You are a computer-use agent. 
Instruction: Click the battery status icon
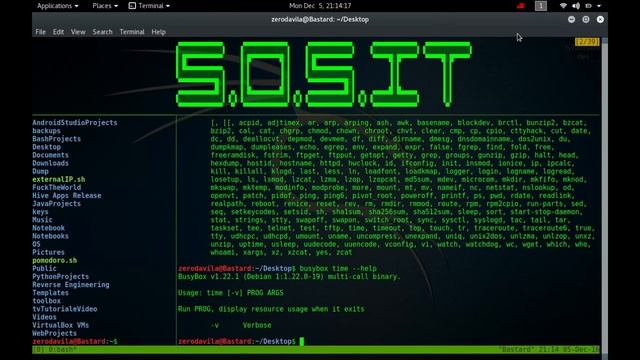588,6
